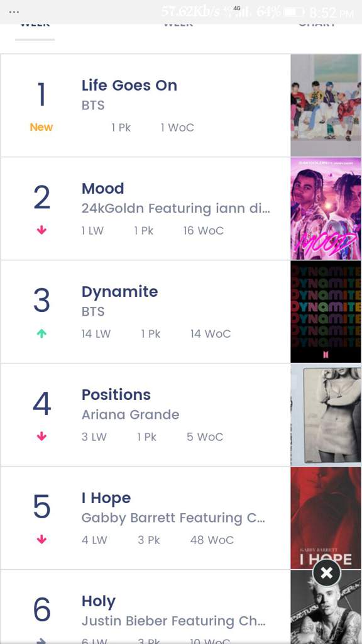Open the Positions album cover

(x=326, y=415)
